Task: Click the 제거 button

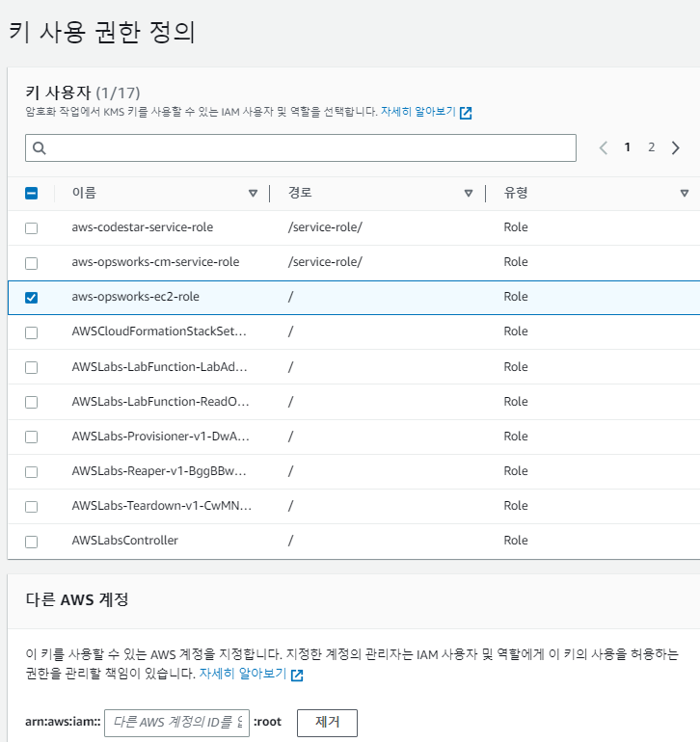Action: tap(327, 723)
